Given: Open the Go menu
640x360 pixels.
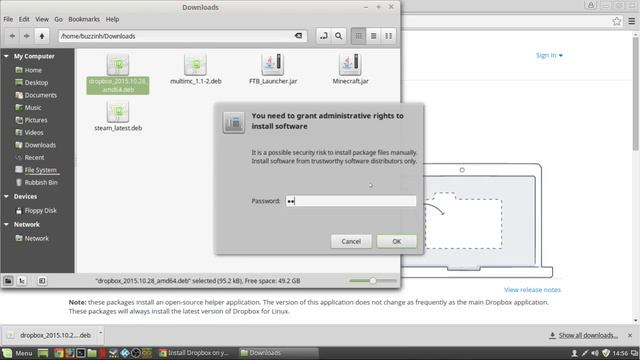Looking at the screenshot, I should click(58, 19).
